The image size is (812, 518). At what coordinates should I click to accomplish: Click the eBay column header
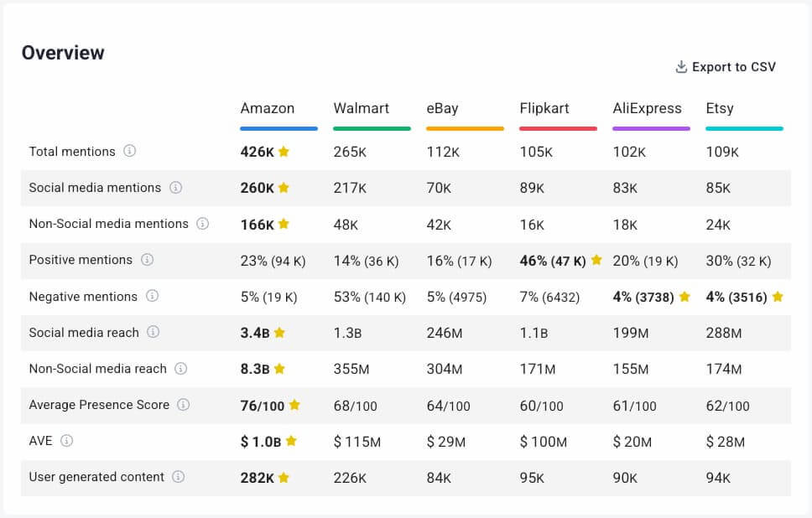[442, 108]
